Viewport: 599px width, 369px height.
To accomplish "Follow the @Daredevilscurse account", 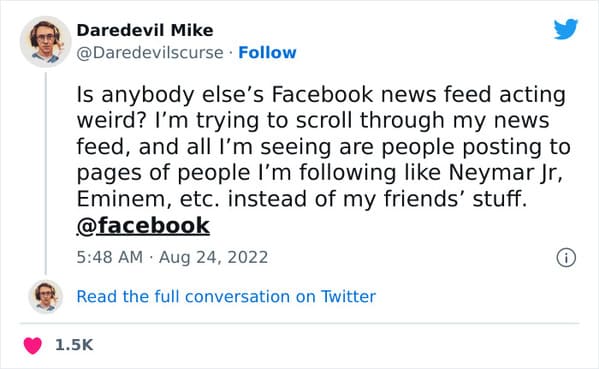I will pos(267,53).
